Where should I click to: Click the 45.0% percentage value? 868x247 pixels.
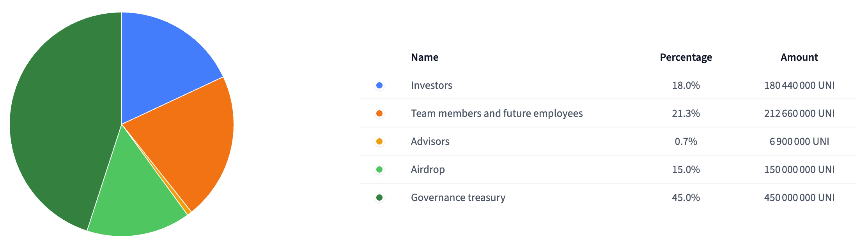(686, 198)
